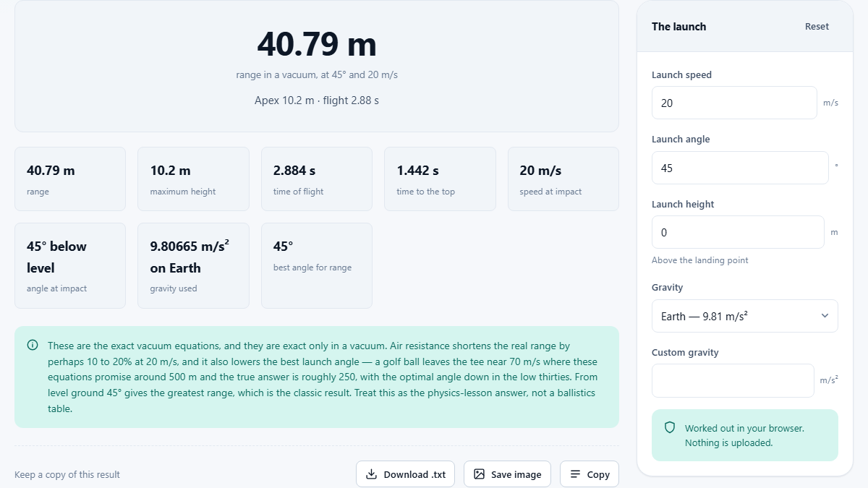Viewport: 868px width, 488px height.
Task: Click the 'Launch height' field label
Action: click(x=683, y=205)
